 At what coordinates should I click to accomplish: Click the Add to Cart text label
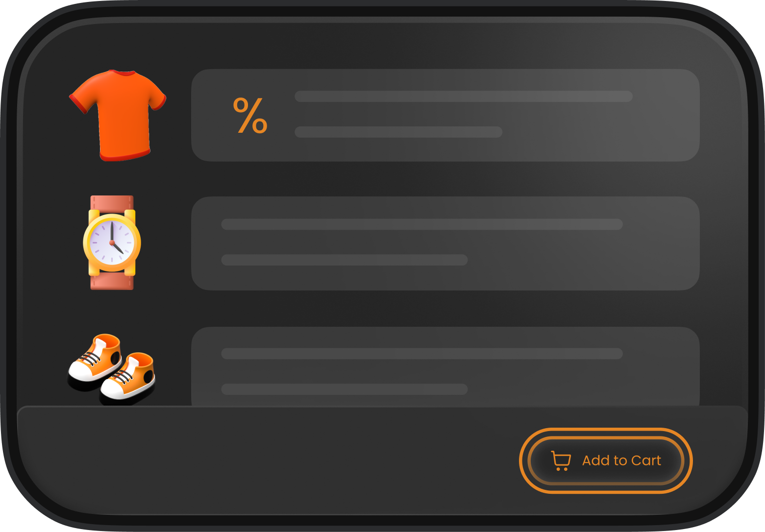coord(621,460)
